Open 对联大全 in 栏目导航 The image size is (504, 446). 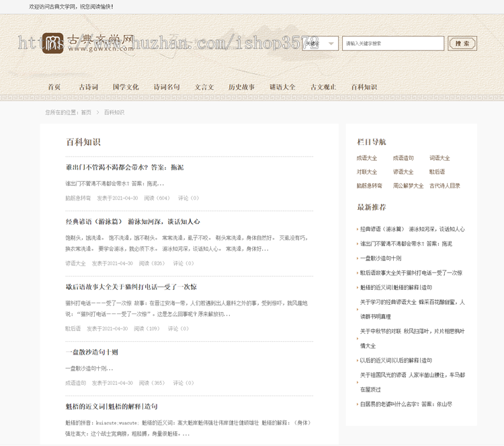pyautogui.click(x=367, y=172)
